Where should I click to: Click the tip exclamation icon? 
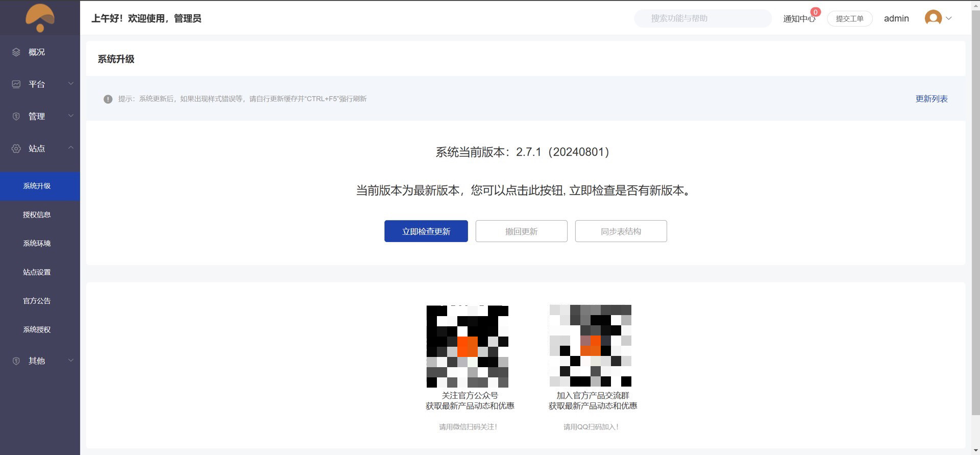[108, 99]
